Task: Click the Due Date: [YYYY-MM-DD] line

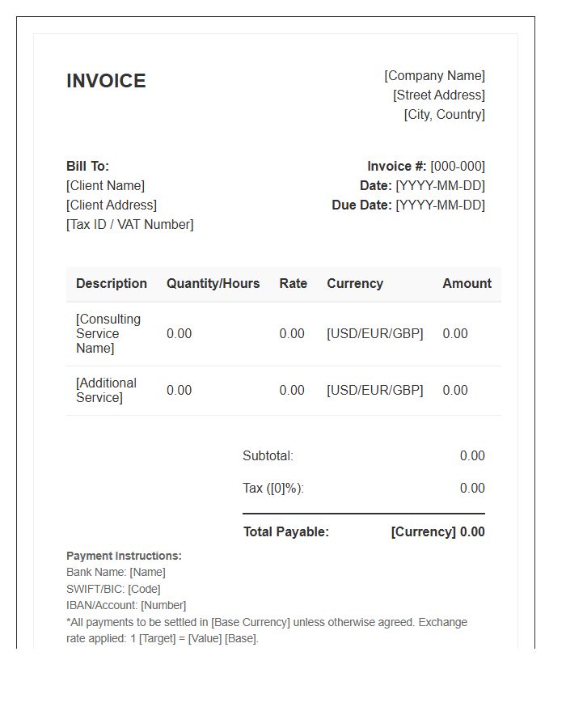Action: [408, 205]
